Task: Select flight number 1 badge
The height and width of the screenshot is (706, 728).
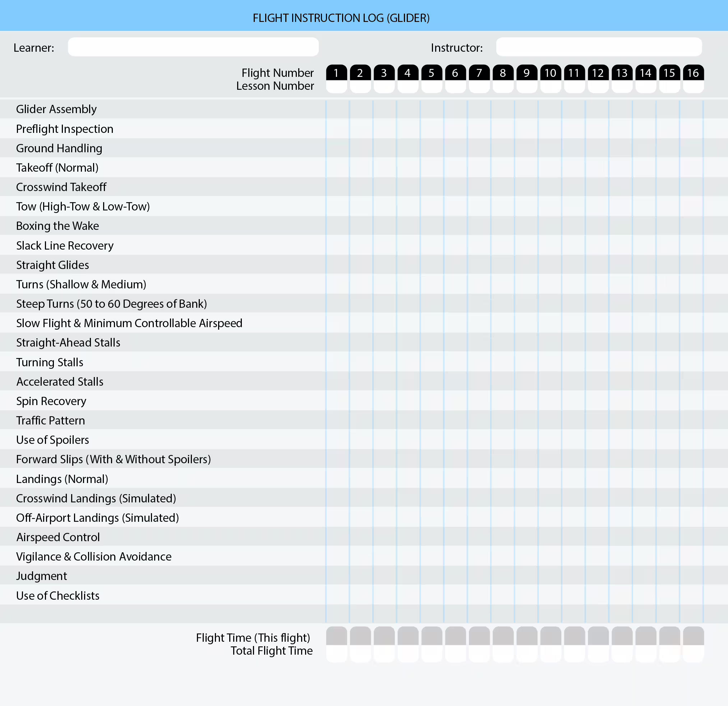Action: point(337,73)
